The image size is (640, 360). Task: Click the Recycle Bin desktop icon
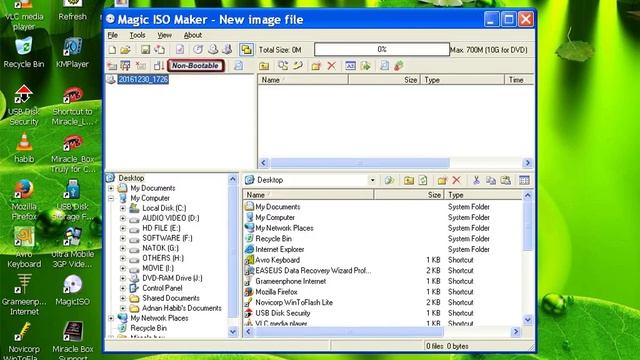click(x=24, y=53)
